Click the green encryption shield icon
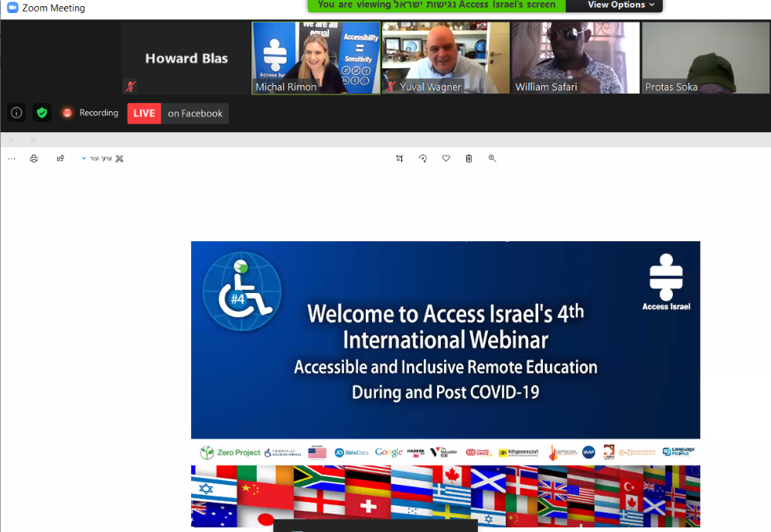771x532 pixels. (42, 113)
